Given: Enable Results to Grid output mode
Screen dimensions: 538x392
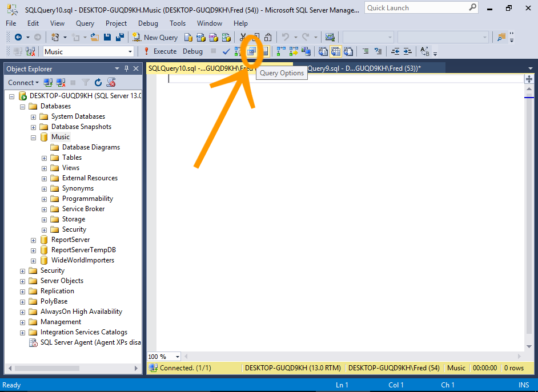Looking at the screenshot, I should coord(336,51).
